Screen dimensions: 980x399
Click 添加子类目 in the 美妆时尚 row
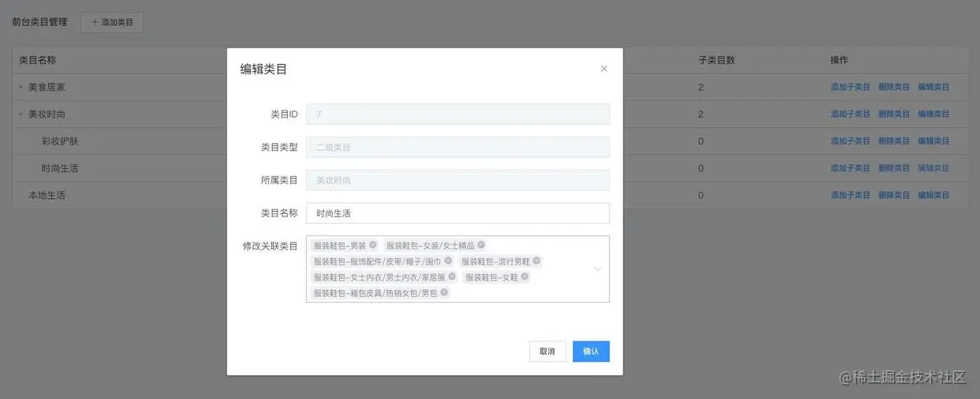pos(850,114)
